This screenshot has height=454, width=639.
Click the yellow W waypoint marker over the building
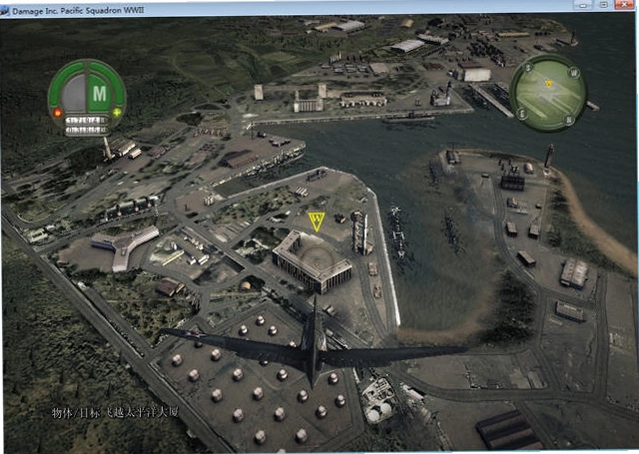(x=316, y=221)
